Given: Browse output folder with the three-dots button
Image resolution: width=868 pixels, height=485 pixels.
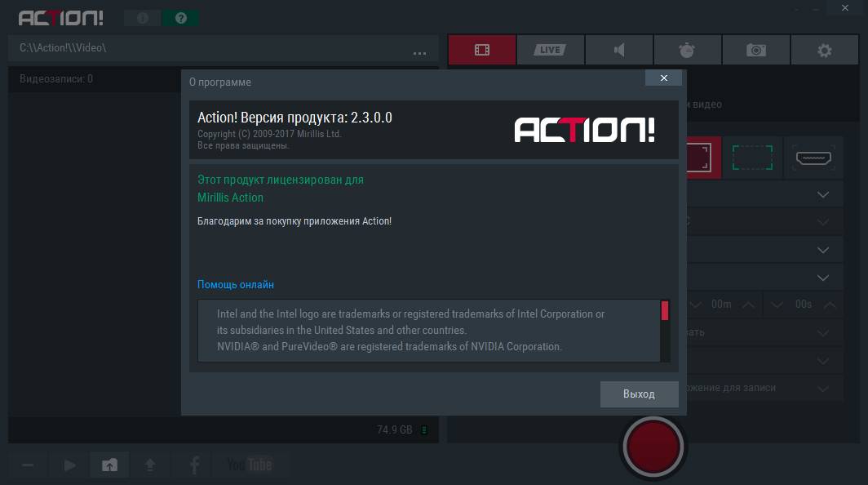Looking at the screenshot, I should [x=419, y=53].
